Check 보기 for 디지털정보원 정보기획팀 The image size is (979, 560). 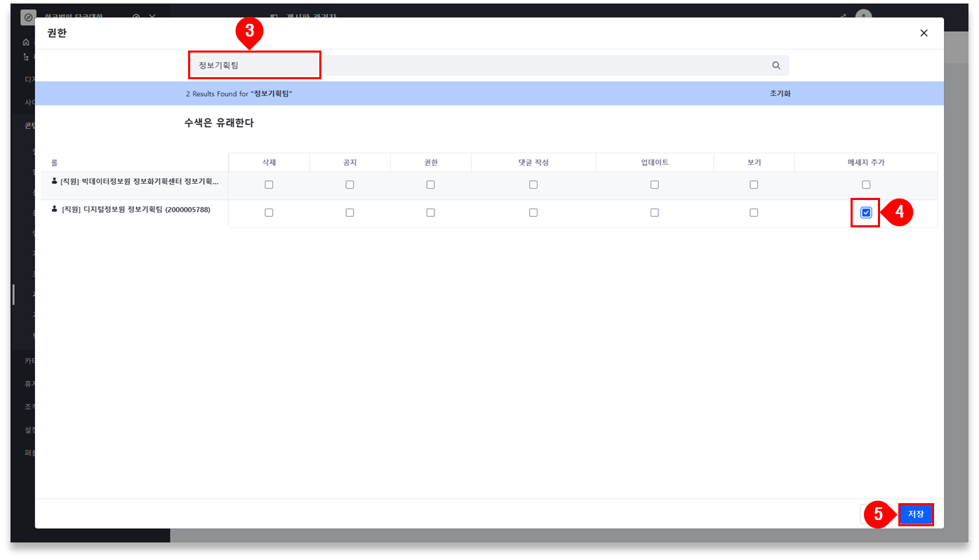pyautogui.click(x=754, y=213)
